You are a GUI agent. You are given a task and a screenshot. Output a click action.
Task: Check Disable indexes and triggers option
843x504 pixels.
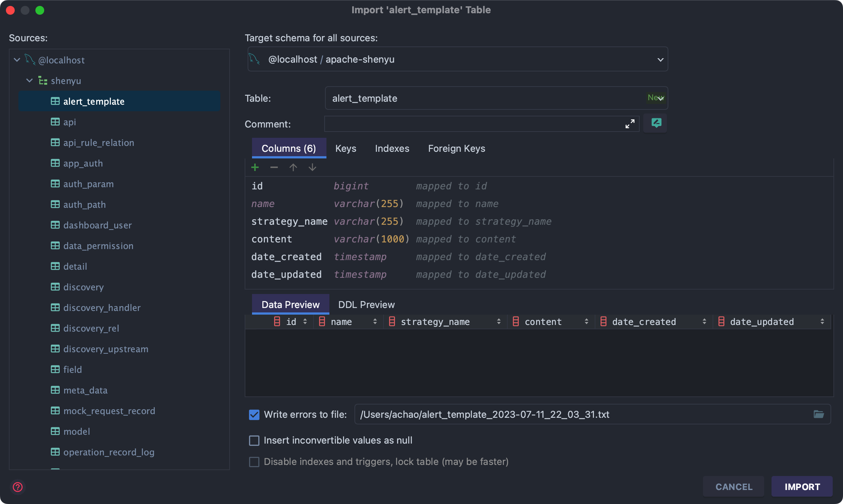[x=254, y=462]
